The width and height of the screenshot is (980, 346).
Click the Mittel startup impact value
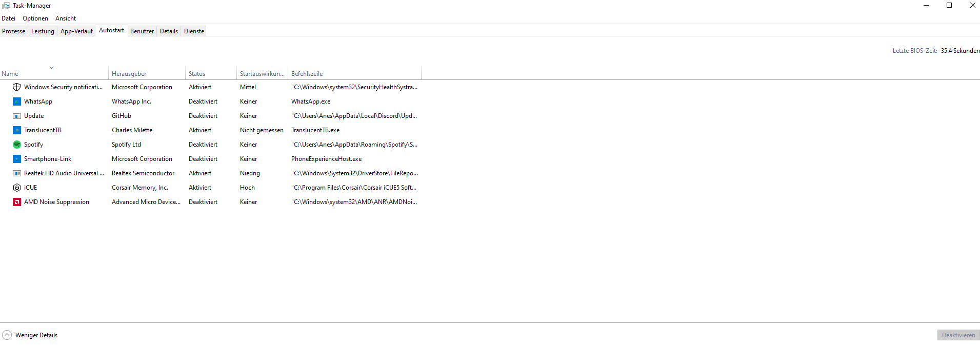(x=248, y=87)
